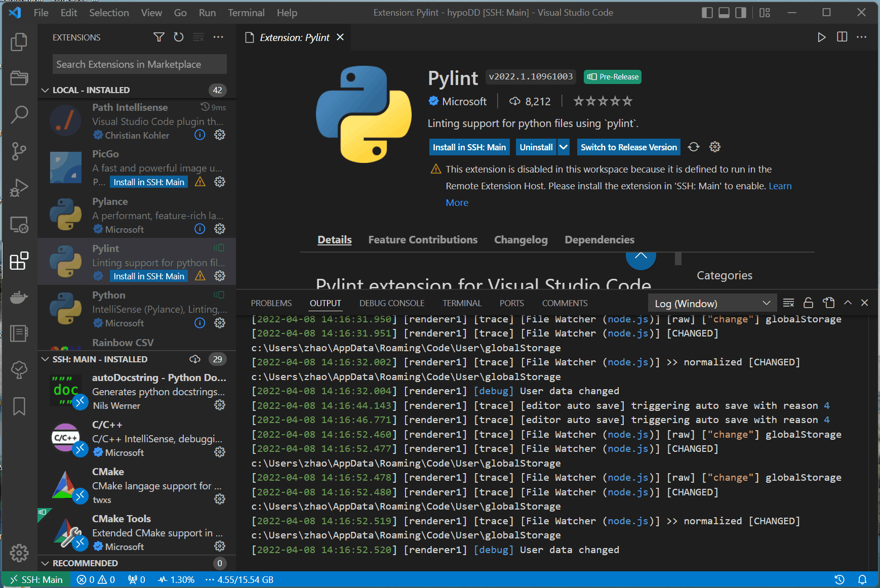The image size is (880, 588).
Task: Open Remote Explorer view
Action: [x=19, y=225]
